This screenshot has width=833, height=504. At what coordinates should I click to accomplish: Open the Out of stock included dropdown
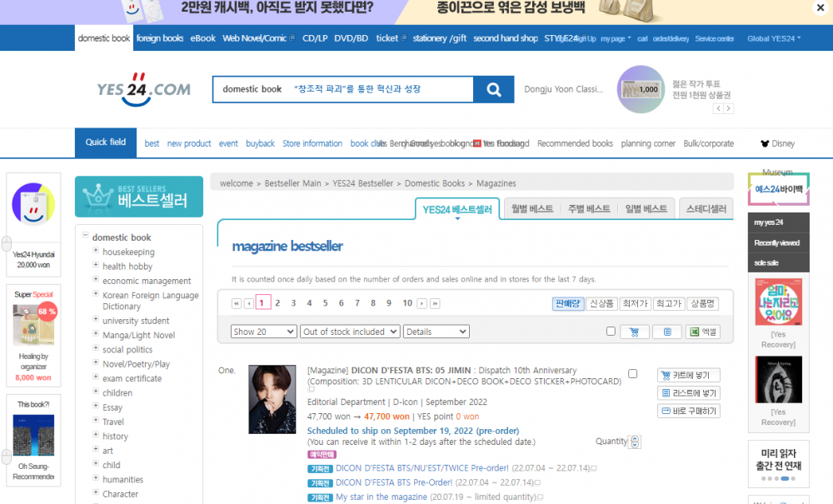point(350,332)
